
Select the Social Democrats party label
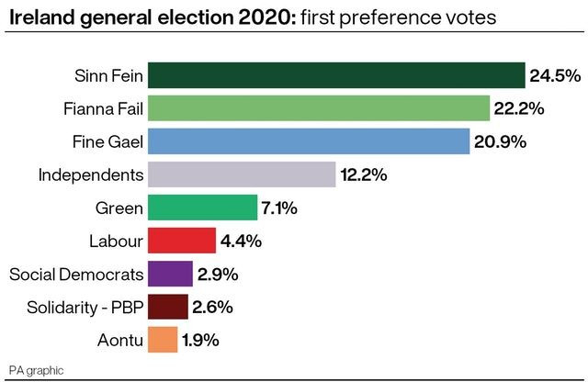click(x=76, y=275)
